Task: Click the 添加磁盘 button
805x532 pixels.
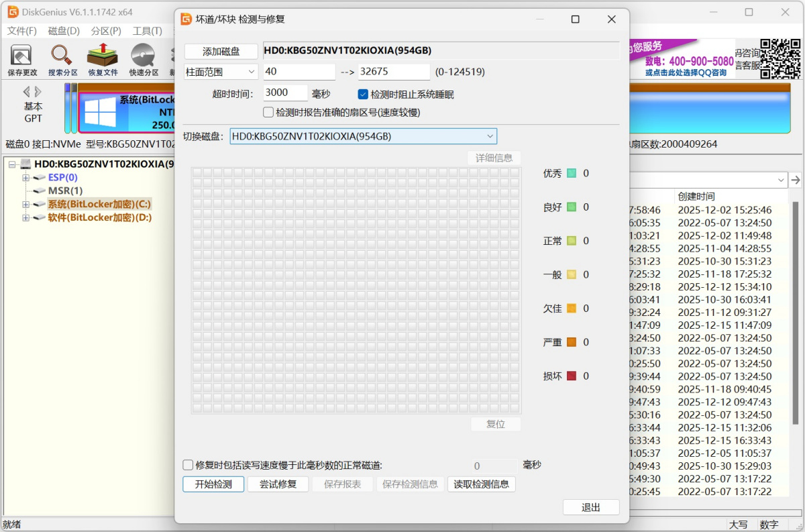Action: pyautogui.click(x=221, y=51)
